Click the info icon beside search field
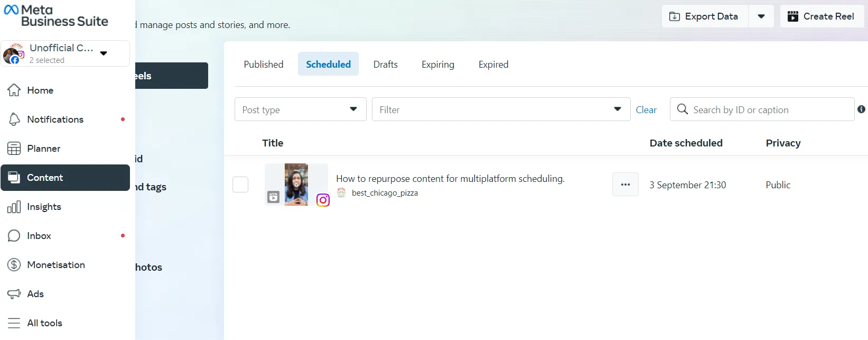This screenshot has height=340, width=868. pyautogui.click(x=861, y=109)
